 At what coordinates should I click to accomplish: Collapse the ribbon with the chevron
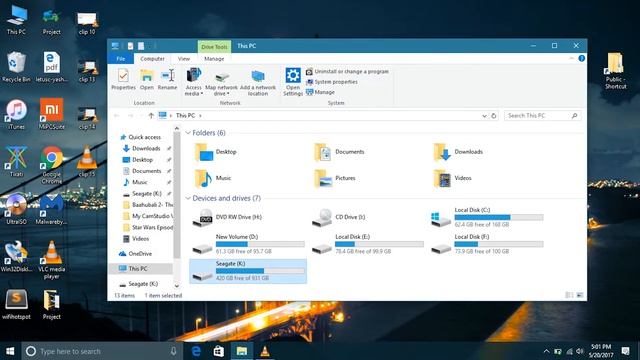coord(571,59)
